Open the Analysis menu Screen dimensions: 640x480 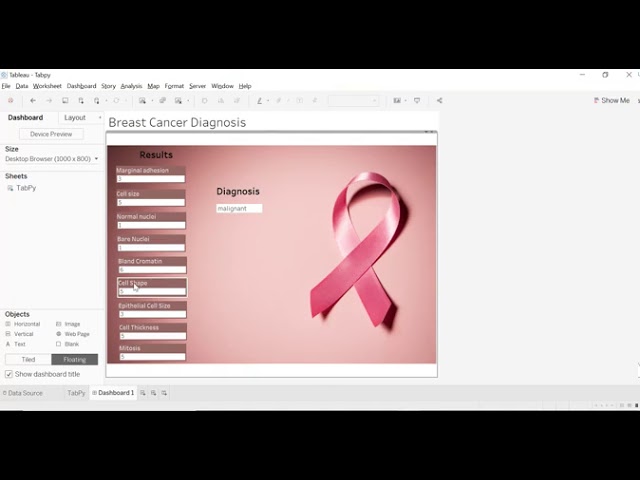[131, 86]
